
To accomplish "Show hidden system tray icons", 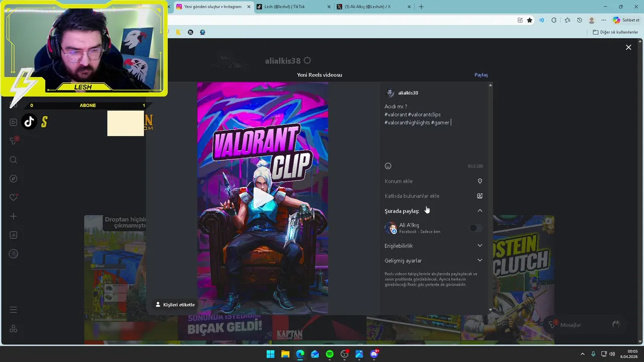I will pyautogui.click(x=583, y=354).
